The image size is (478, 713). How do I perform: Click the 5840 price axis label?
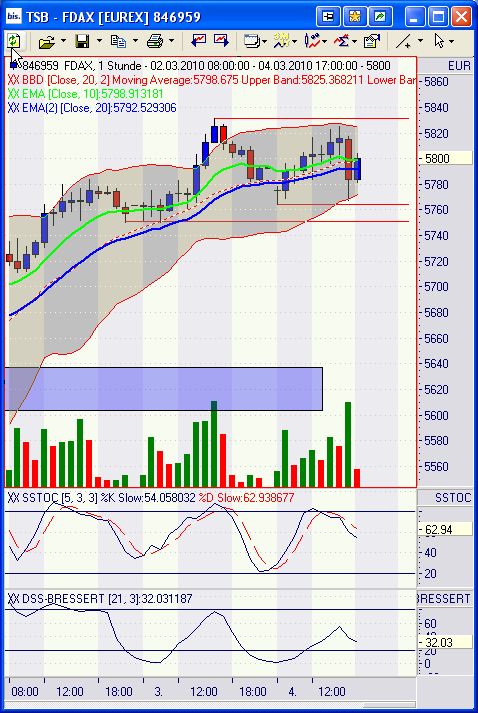pos(436,108)
